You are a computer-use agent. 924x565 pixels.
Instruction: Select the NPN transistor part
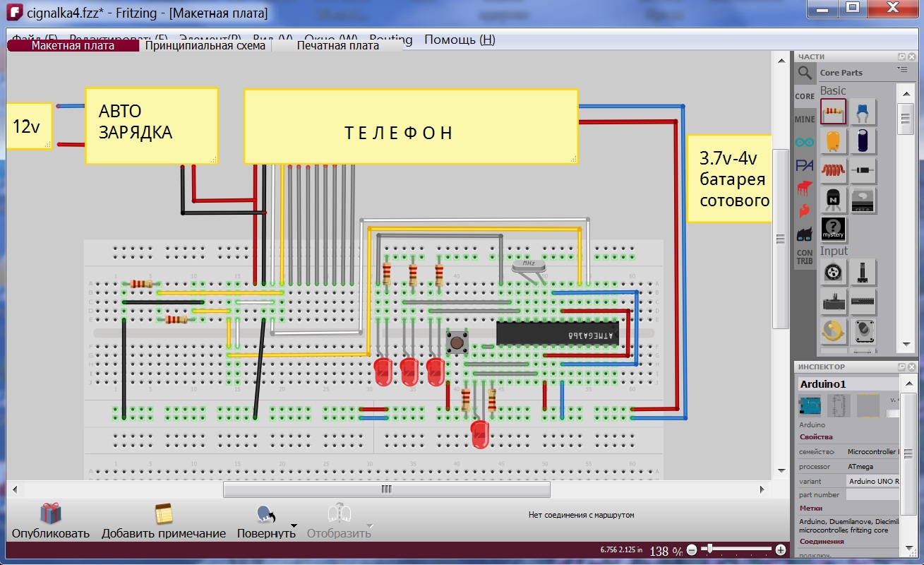point(833,200)
